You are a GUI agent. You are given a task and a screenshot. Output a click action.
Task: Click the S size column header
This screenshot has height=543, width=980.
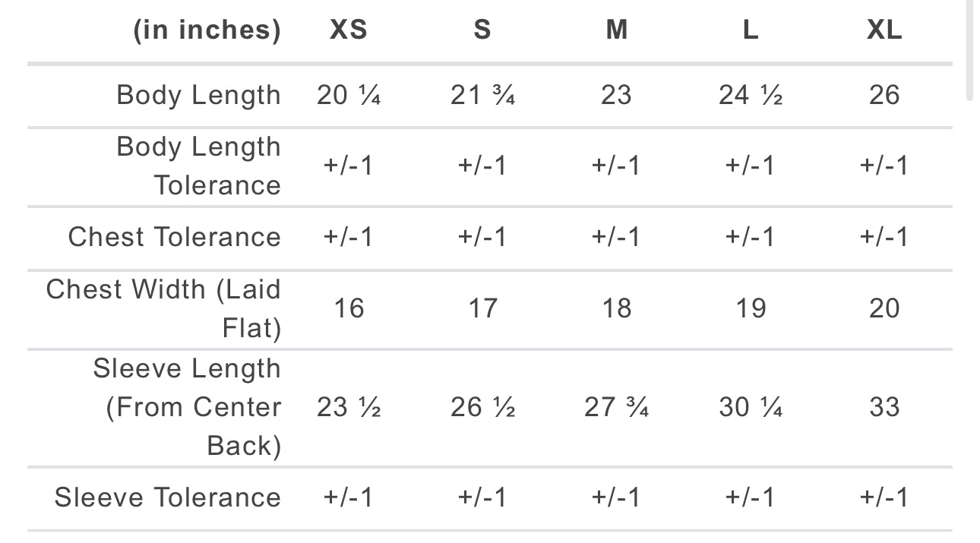(482, 30)
